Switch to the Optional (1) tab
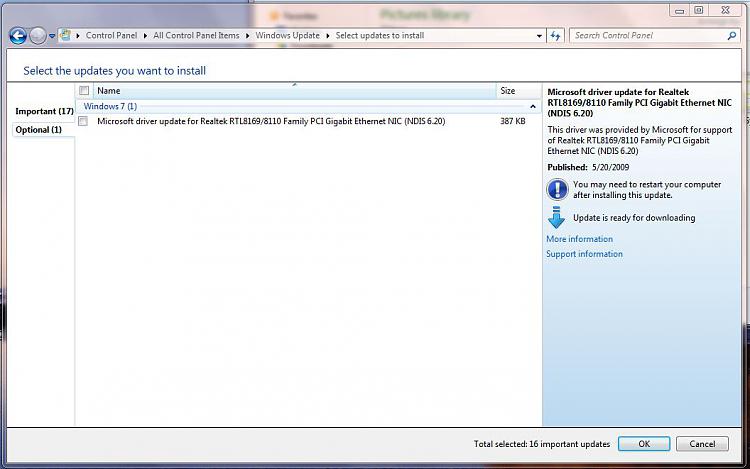Image resolution: width=750 pixels, height=469 pixels. (x=38, y=130)
